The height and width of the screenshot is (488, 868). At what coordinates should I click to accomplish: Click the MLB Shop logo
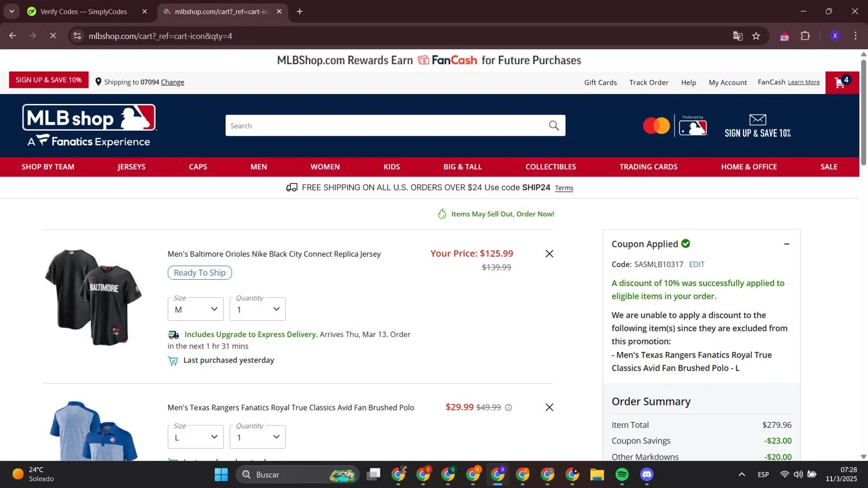pos(89,125)
